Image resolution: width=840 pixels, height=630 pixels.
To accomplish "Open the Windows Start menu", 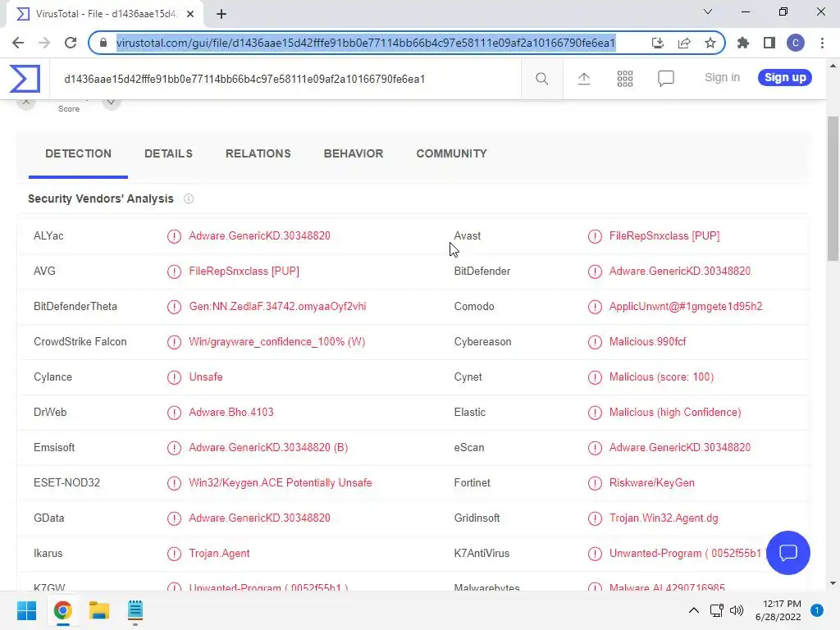I will (x=27, y=610).
